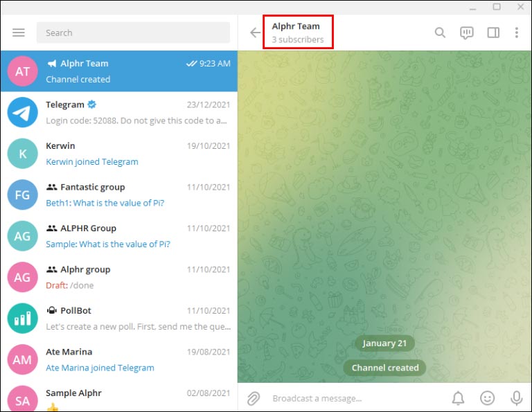
Task: Click the Search input field
Action: [133, 33]
